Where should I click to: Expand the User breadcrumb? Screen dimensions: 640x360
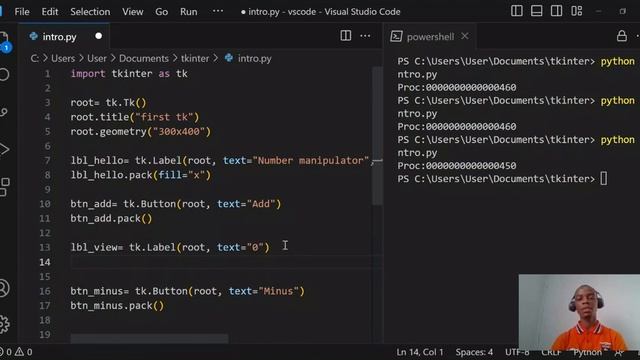(97, 58)
